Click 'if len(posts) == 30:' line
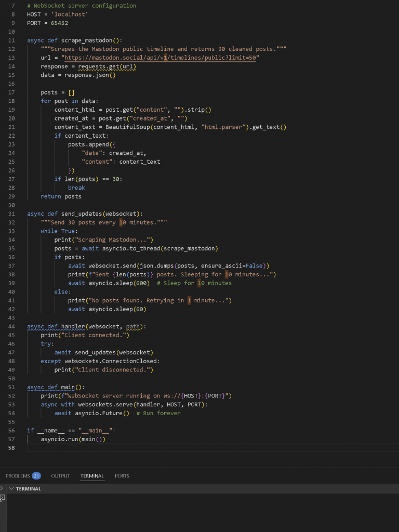 (x=88, y=179)
